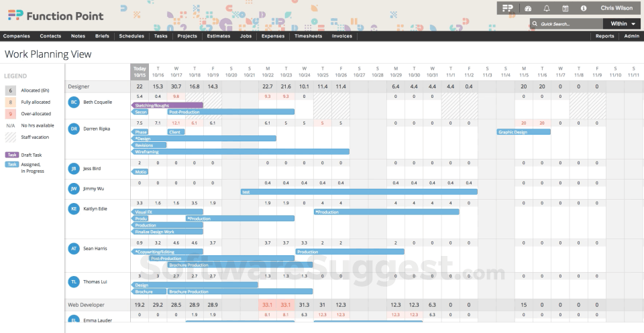
Task: Go to the Projects menu
Action: tap(187, 36)
